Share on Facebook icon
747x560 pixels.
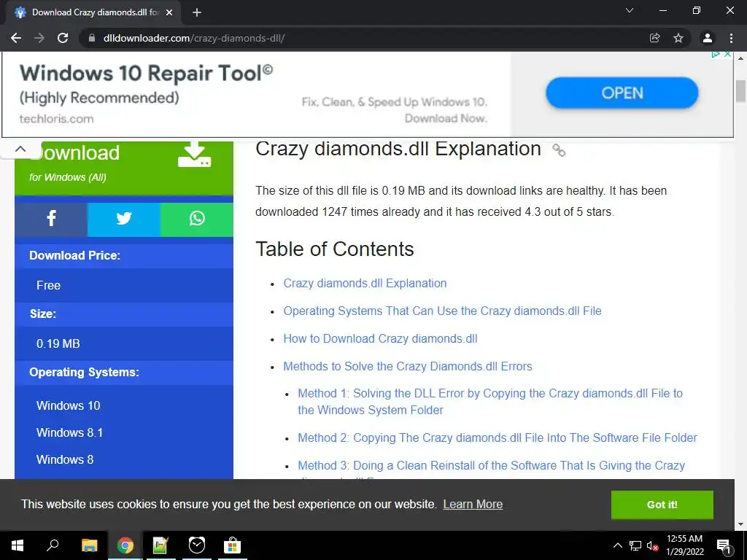point(51,219)
